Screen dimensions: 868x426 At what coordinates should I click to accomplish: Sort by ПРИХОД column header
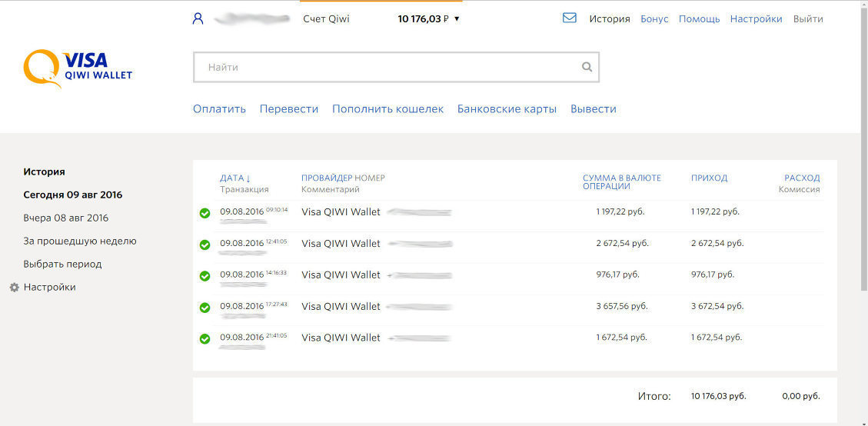[709, 178]
